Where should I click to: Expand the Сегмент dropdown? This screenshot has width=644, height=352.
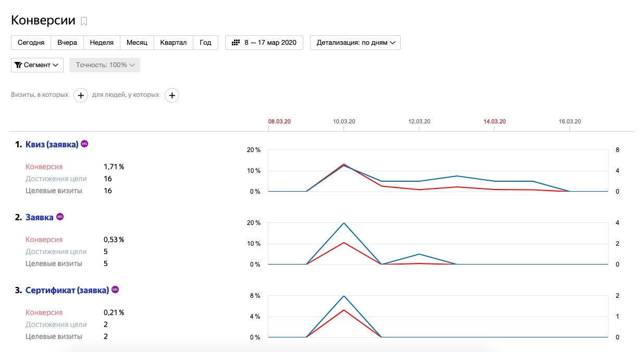[x=37, y=65]
